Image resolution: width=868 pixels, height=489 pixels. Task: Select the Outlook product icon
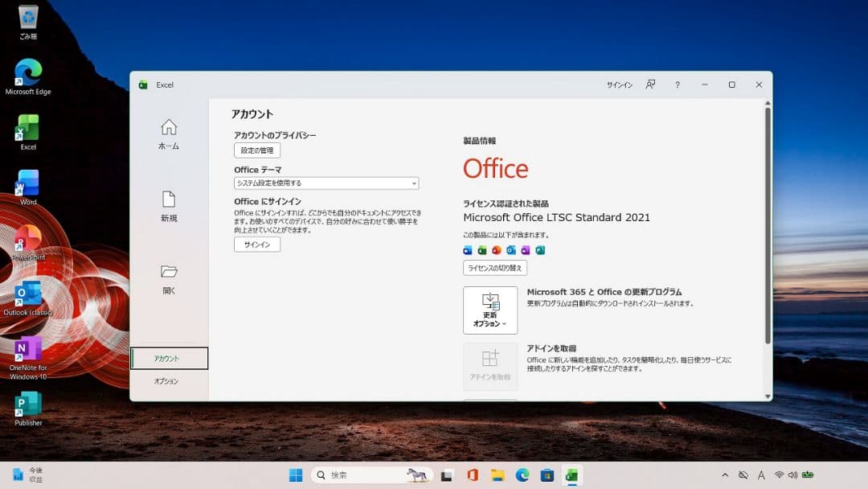pyautogui.click(x=511, y=250)
